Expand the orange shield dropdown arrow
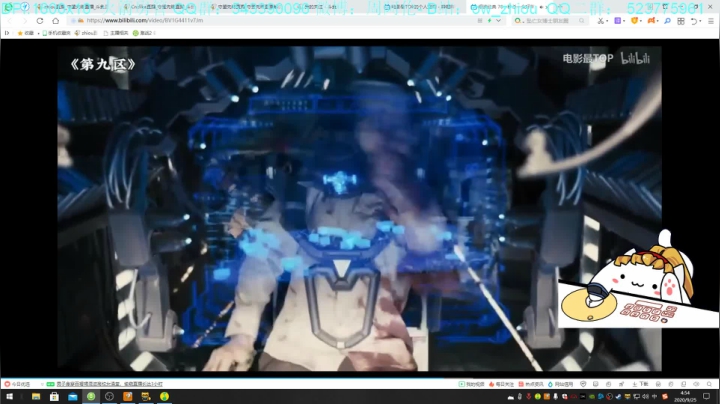The height and width of the screenshot is (404, 720). pyautogui.click(x=641, y=21)
